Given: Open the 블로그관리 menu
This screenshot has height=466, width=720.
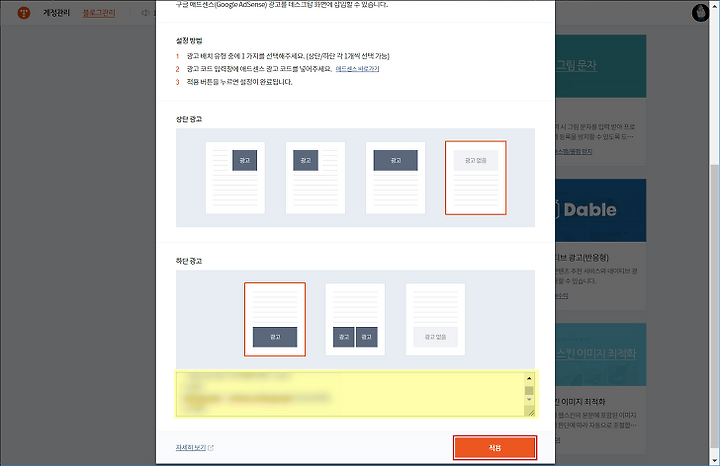Looking at the screenshot, I should click(99, 13).
